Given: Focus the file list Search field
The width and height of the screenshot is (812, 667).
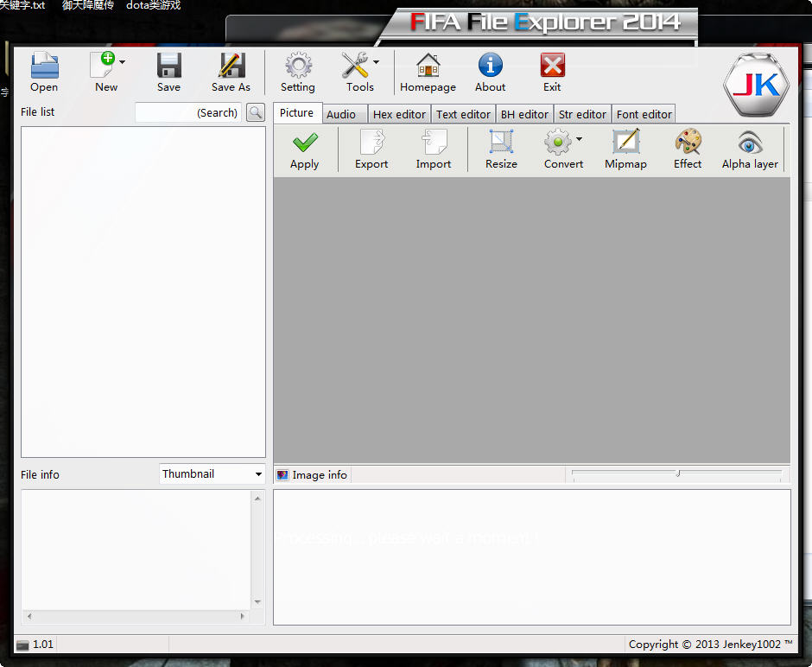Looking at the screenshot, I should pyautogui.click(x=188, y=112).
